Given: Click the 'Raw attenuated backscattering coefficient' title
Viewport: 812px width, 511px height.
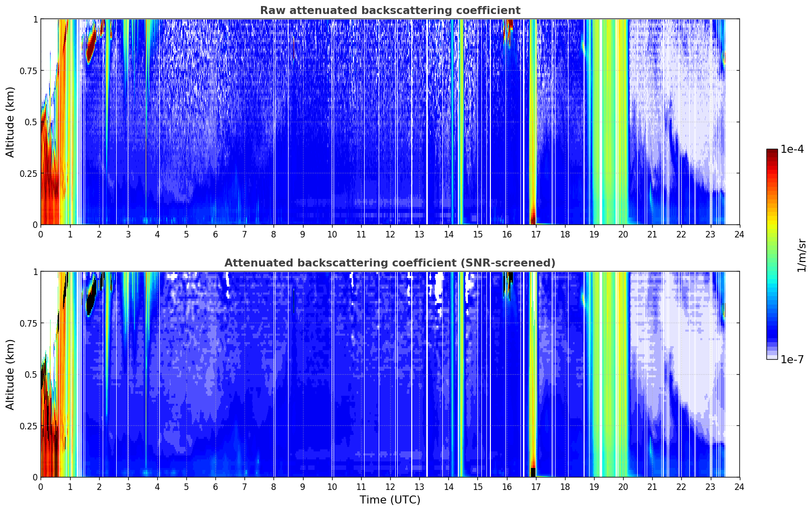Looking at the screenshot, I should pyautogui.click(x=390, y=11).
